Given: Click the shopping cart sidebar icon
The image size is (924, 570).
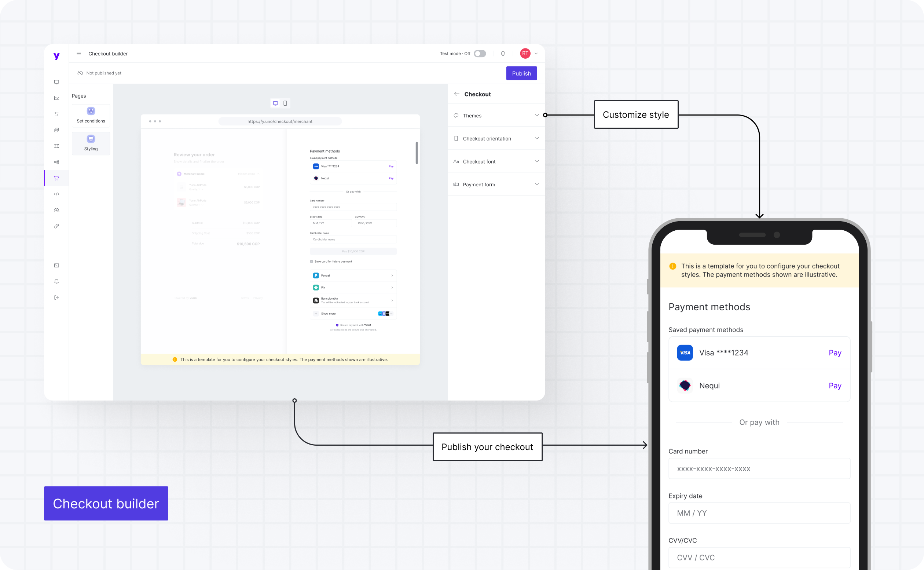Looking at the screenshot, I should pos(56,178).
